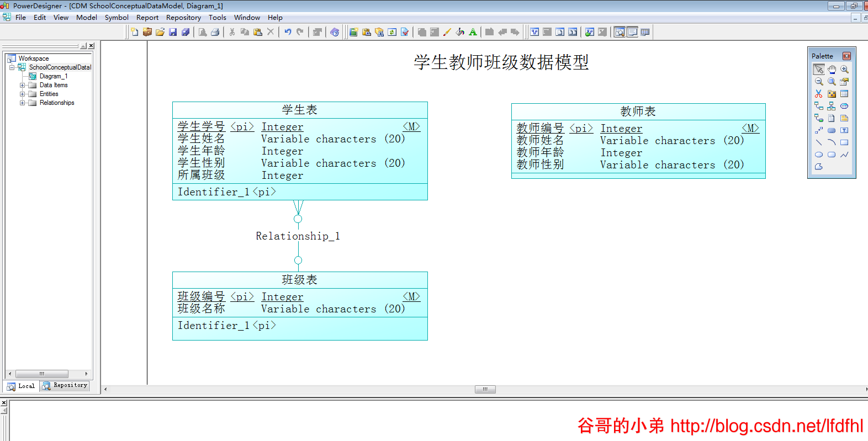Choose the Rounded Rectangle tool in the Palette
The height and width of the screenshot is (441, 868).
832,155
